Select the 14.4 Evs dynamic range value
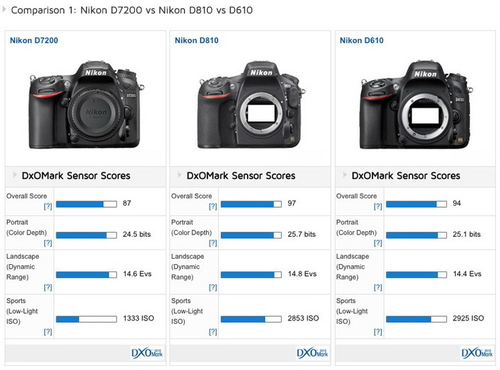 click(467, 274)
